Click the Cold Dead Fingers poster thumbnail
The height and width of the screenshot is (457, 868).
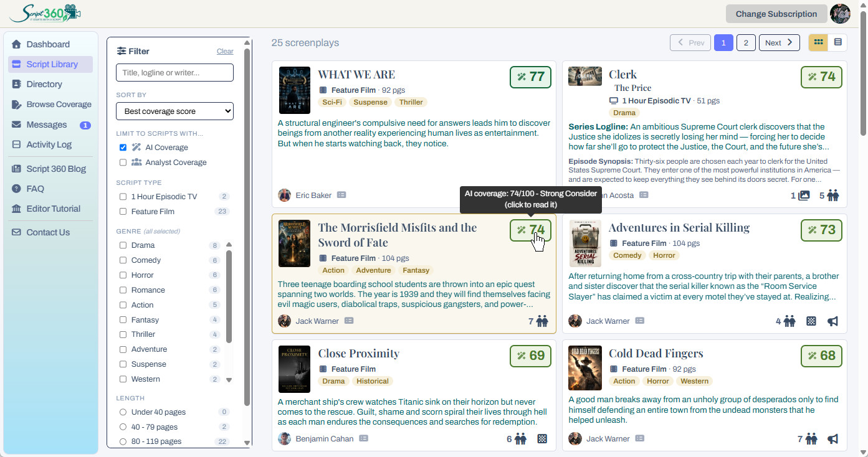coord(585,368)
